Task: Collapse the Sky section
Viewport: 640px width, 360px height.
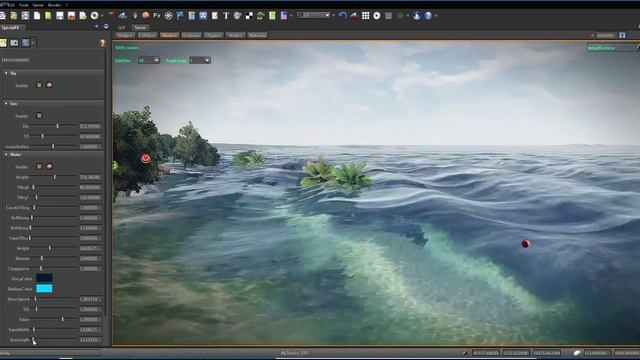Action: pos(6,73)
